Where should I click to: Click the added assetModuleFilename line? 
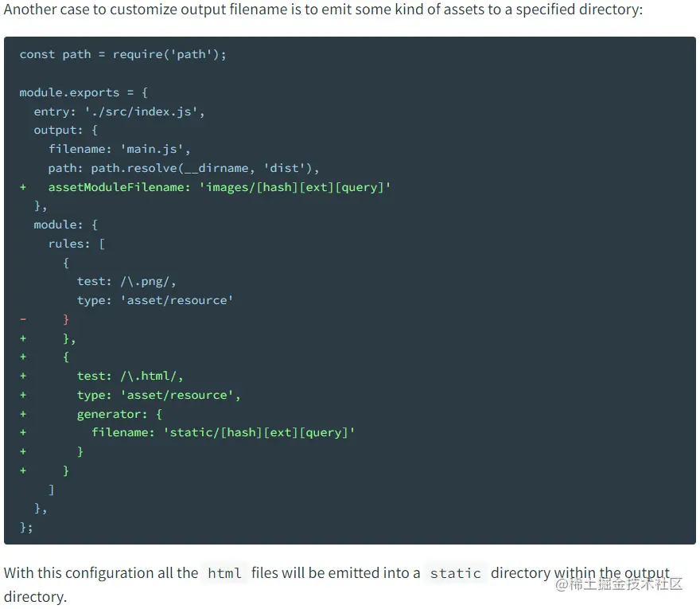[x=220, y=187]
